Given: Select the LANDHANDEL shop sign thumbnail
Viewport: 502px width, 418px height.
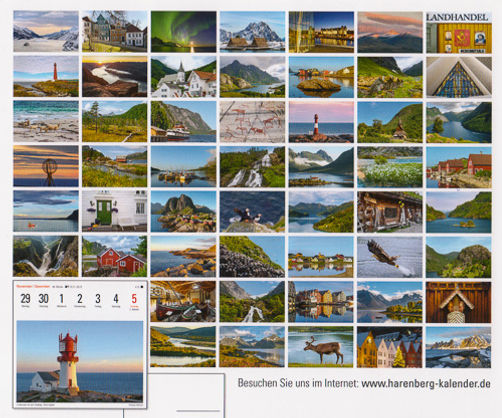Looking at the screenshot, I should 459,32.
